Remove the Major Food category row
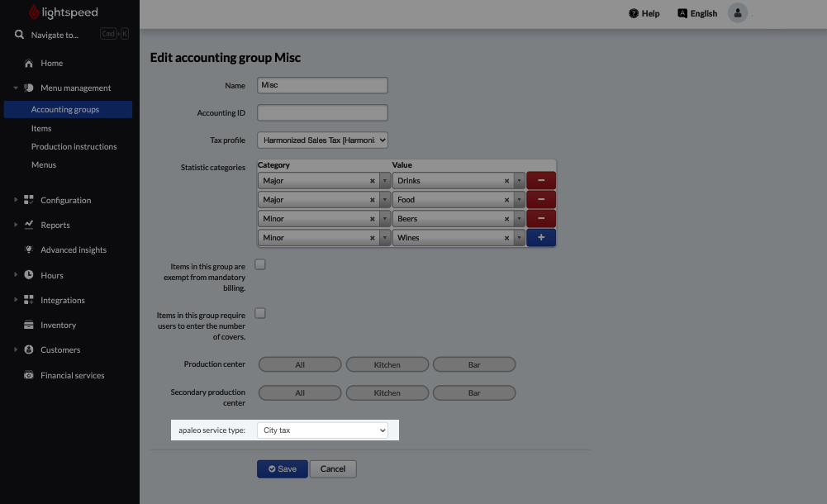Viewport: 827px width, 504px height. 541,199
